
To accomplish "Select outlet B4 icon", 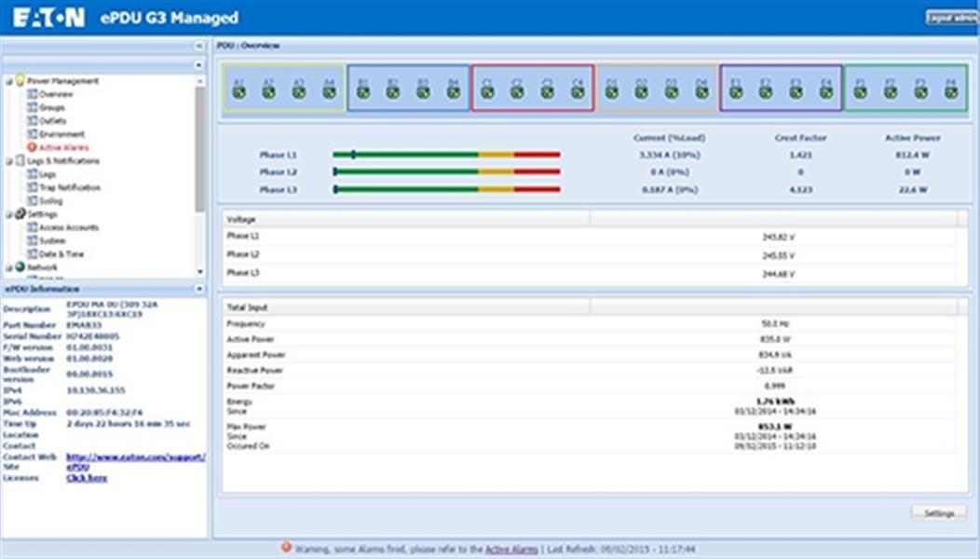I will (x=454, y=92).
